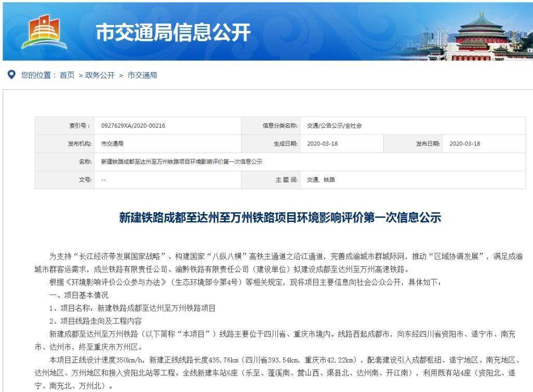This screenshot has width=533, height=392.
Task: Click the 交通/公告公示/全社会 category value
Action: pos(334,126)
